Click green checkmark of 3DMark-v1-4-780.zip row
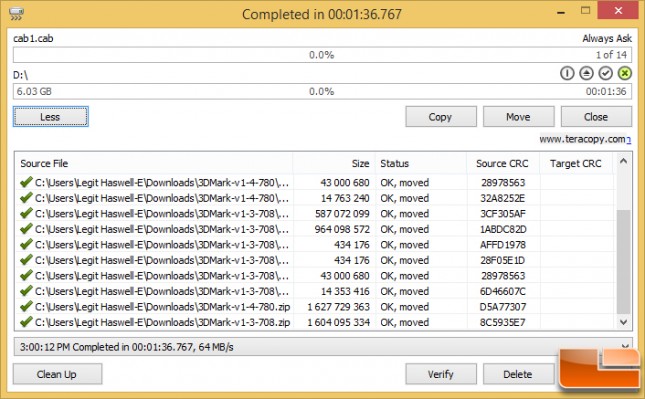Viewport: 645px width, 399px height. [x=26, y=306]
